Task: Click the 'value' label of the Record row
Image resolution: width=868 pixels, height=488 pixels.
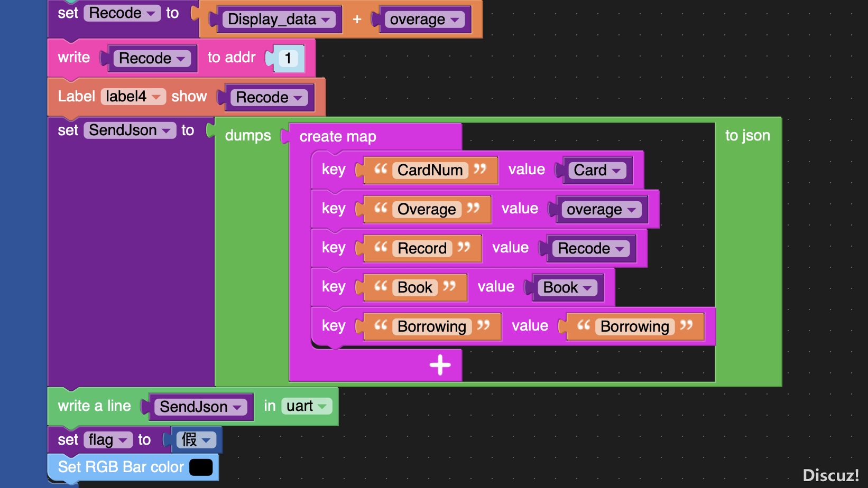Action: [x=510, y=248]
